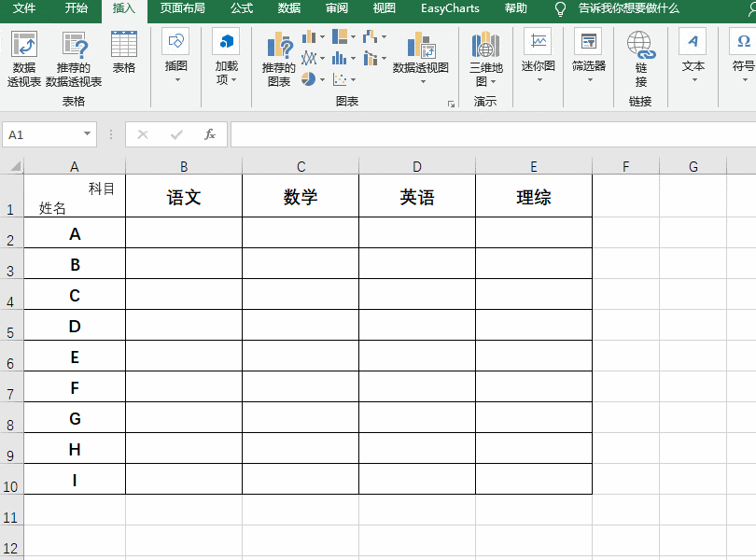Select the cell containing 英语
The height and width of the screenshot is (560, 756).
click(417, 196)
